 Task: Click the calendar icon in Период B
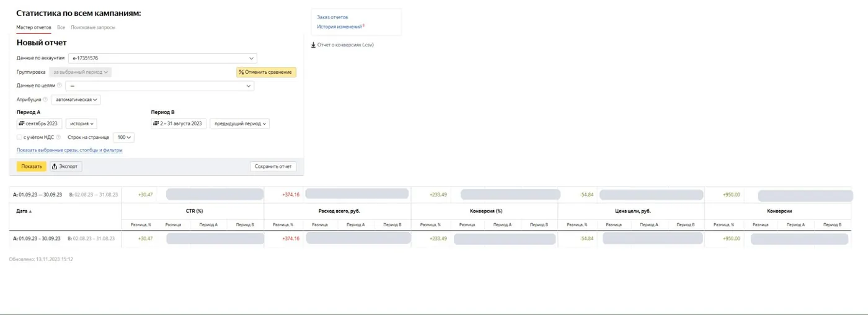click(156, 123)
